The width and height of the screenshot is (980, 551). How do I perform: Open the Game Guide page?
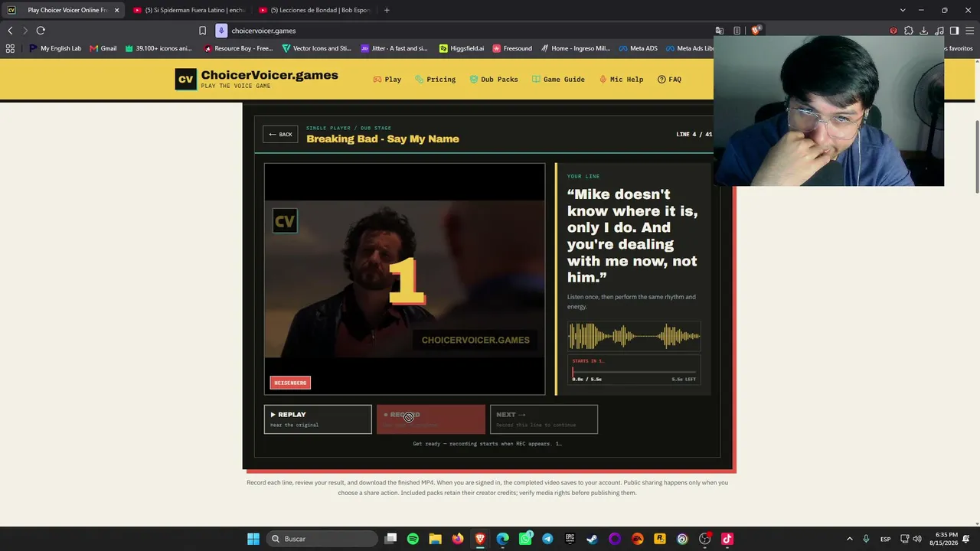tap(559, 79)
